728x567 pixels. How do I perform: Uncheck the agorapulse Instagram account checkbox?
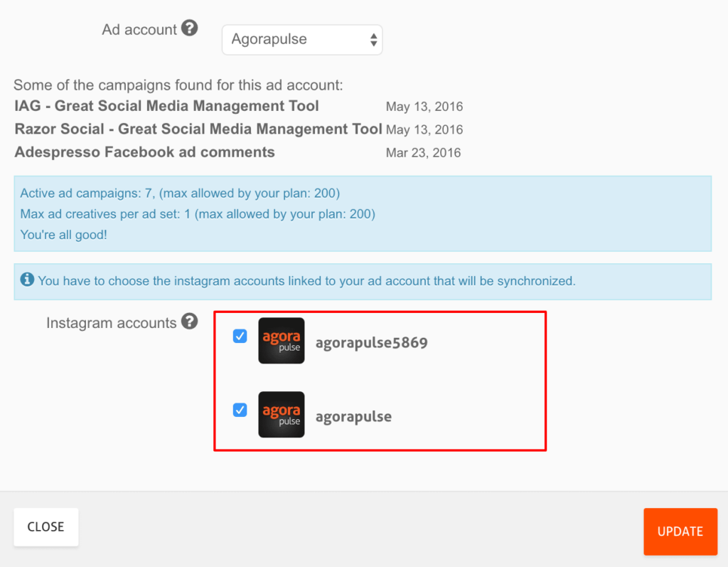[x=240, y=410]
